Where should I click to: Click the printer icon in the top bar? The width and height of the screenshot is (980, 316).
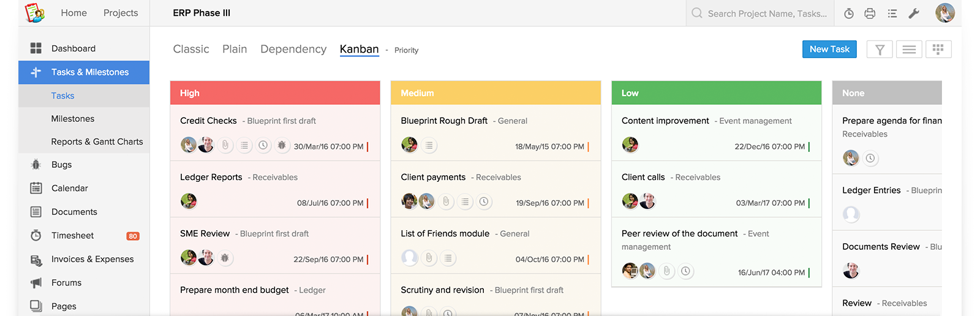(870, 13)
